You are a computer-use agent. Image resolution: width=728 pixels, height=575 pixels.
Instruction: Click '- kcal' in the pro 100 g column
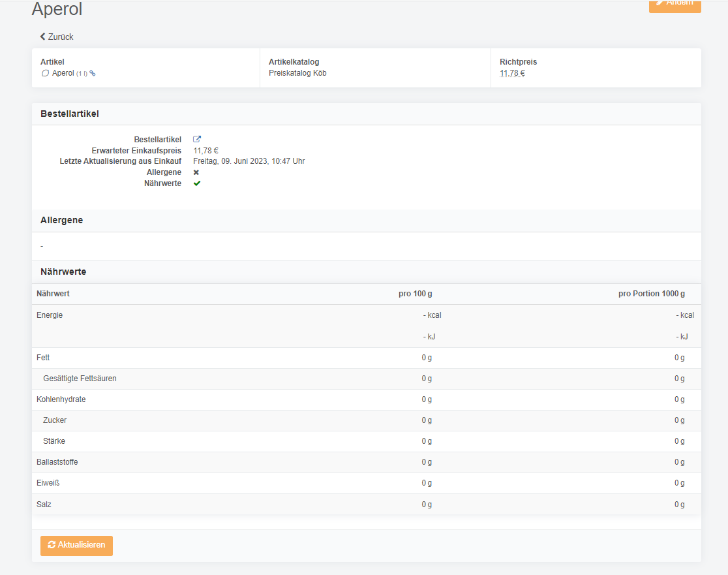(x=432, y=315)
